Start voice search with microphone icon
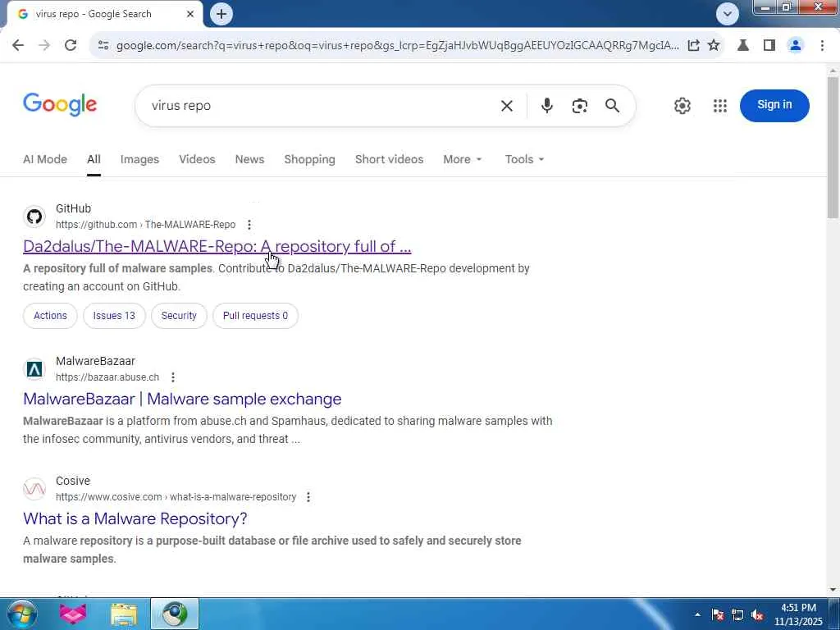This screenshot has height=630, width=840. click(546, 106)
